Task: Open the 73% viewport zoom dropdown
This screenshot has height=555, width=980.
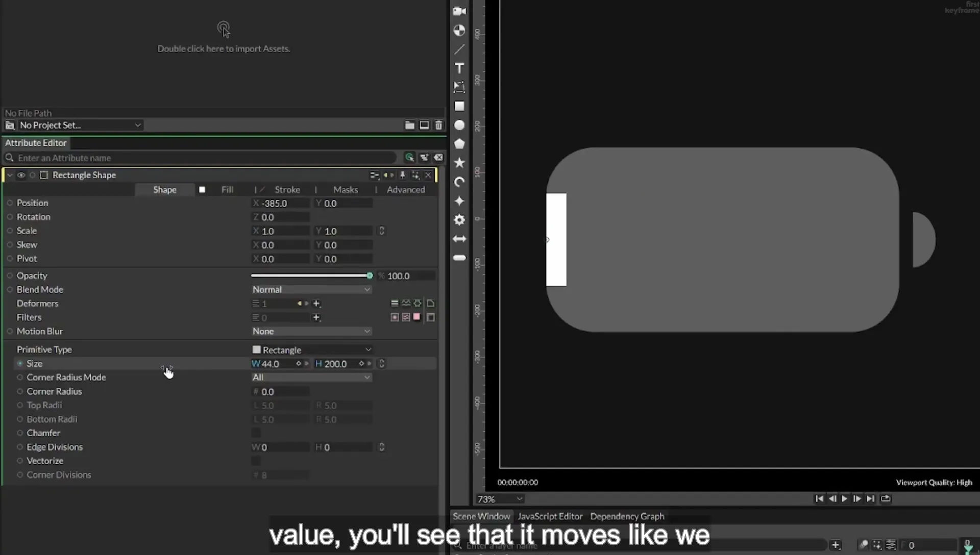Action: pyautogui.click(x=500, y=499)
